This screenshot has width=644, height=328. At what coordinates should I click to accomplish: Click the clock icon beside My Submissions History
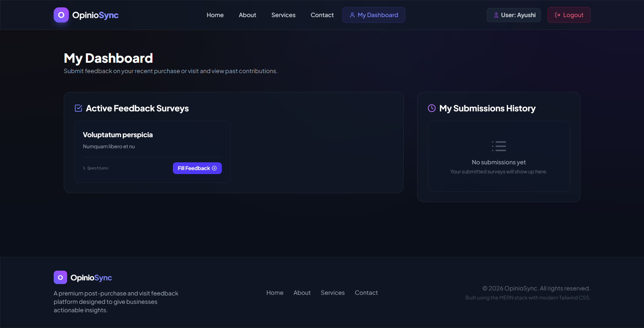(x=432, y=108)
